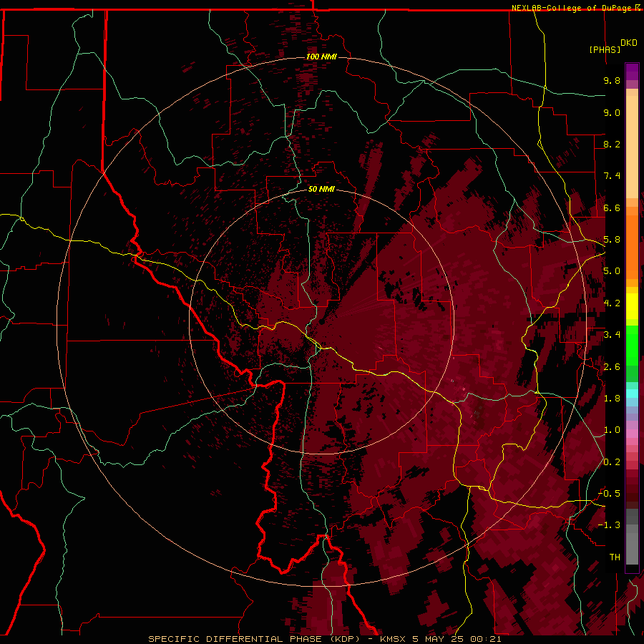Click the bright green color bar segment
This screenshot has height=644, width=644.
pyautogui.click(x=632, y=346)
